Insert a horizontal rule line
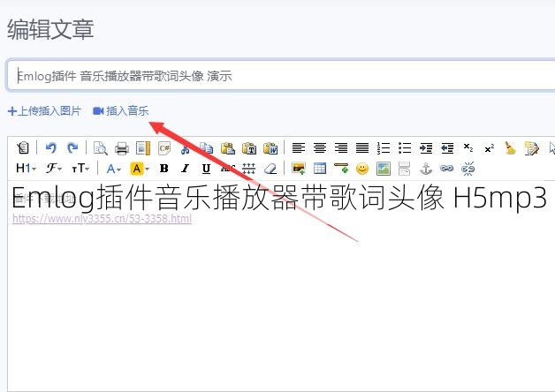 (x=341, y=169)
